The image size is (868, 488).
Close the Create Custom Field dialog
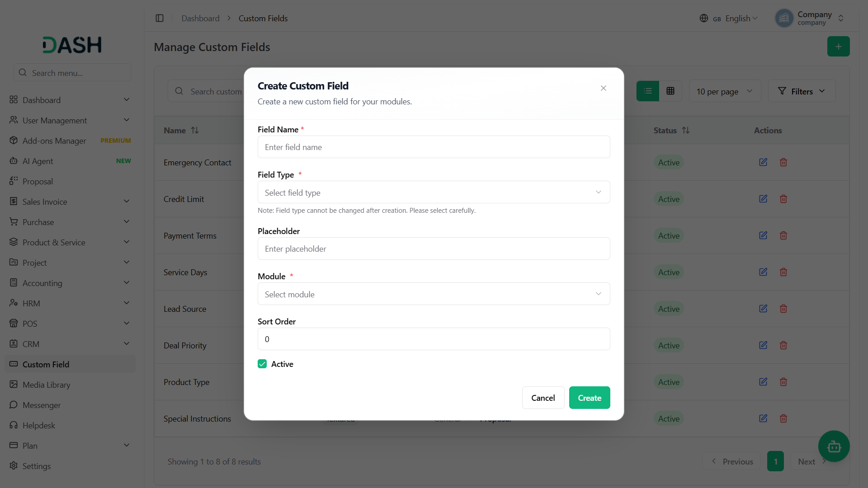point(603,88)
